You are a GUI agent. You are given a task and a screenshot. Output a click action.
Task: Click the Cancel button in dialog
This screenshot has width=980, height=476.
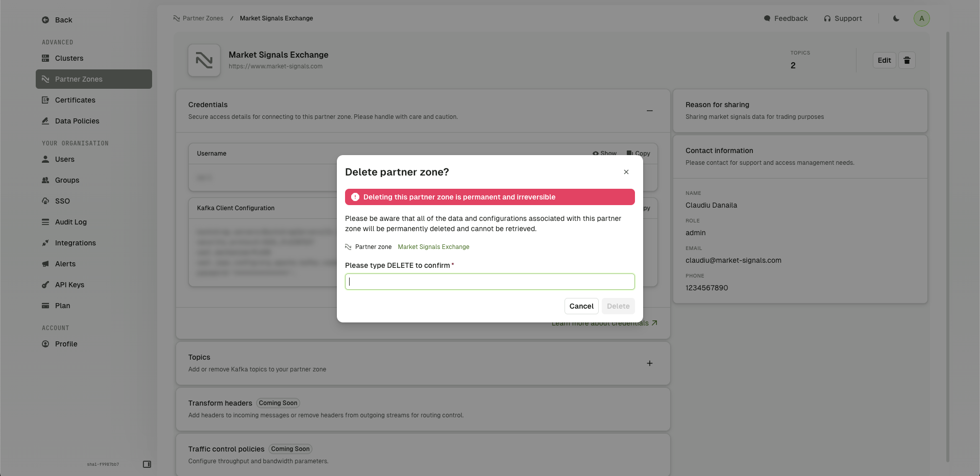click(581, 306)
